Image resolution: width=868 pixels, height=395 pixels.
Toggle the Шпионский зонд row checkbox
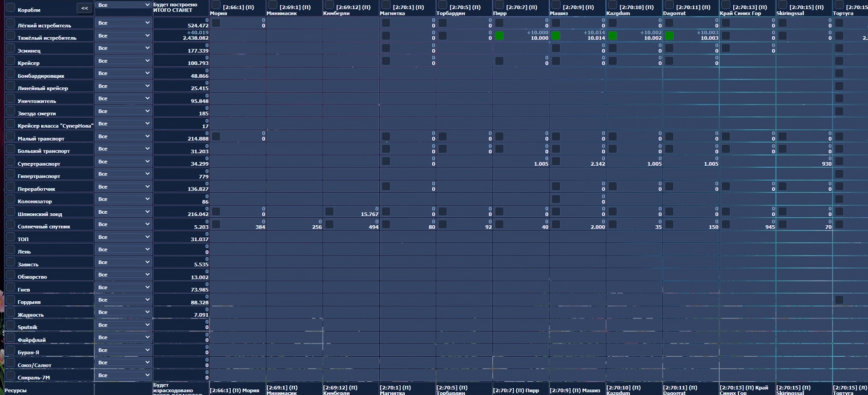(10, 212)
